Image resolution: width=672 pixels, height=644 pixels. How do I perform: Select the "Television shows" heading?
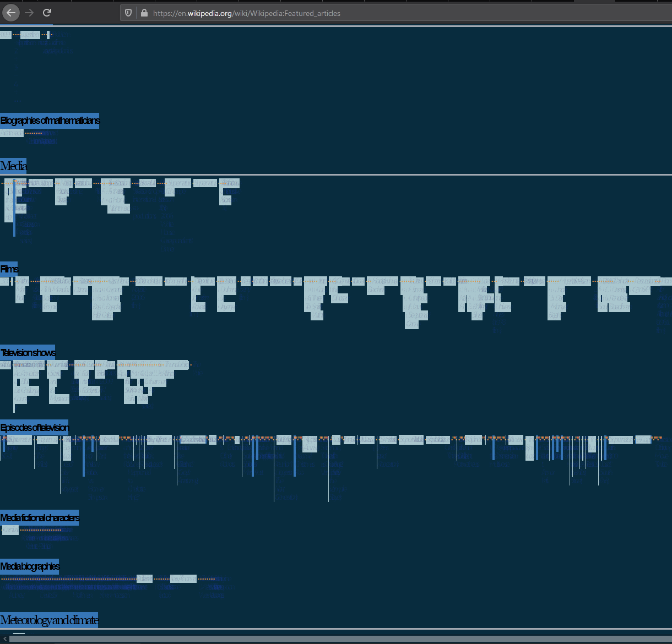[x=28, y=353]
